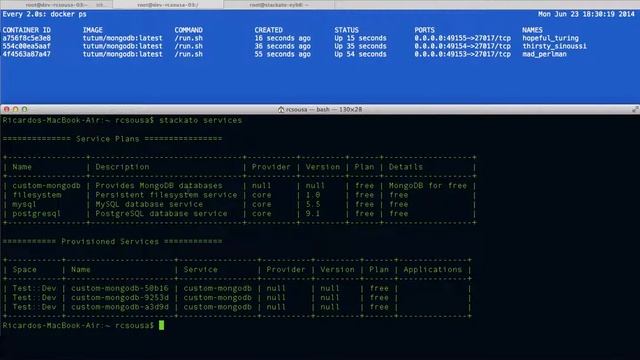
Task: Click 'Provides MongoDB databases' description
Action: (x=159, y=186)
